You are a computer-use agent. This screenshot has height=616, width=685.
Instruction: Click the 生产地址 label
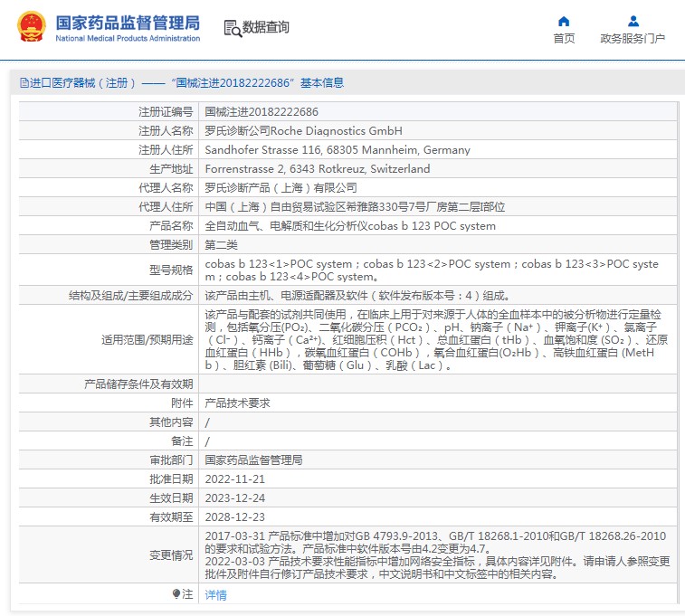[x=171, y=169]
